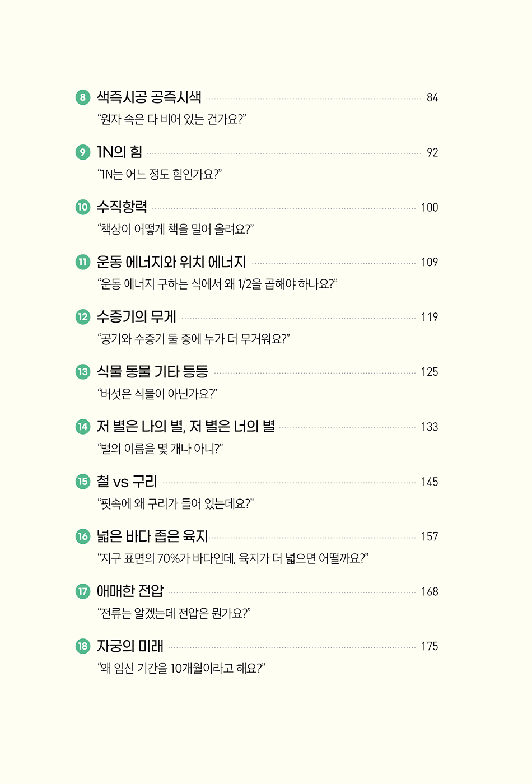Open the 식물 동물 기타 등등 chapter

click(x=152, y=371)
